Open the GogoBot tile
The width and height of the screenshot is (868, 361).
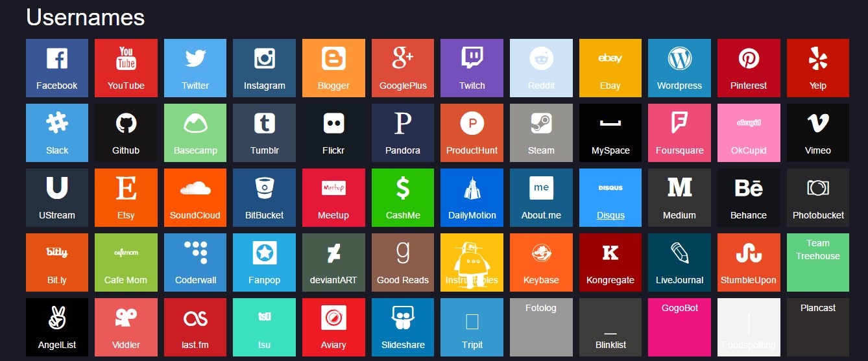[x=679, y=327]
